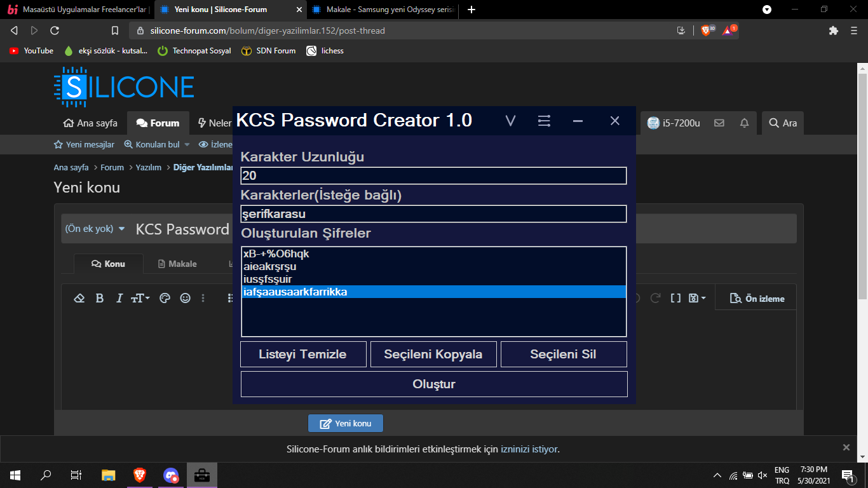Open the sliders settings icon in KCS Password Creator
The height and width of the screenshot is (488, 868).
tap(544, 121)
